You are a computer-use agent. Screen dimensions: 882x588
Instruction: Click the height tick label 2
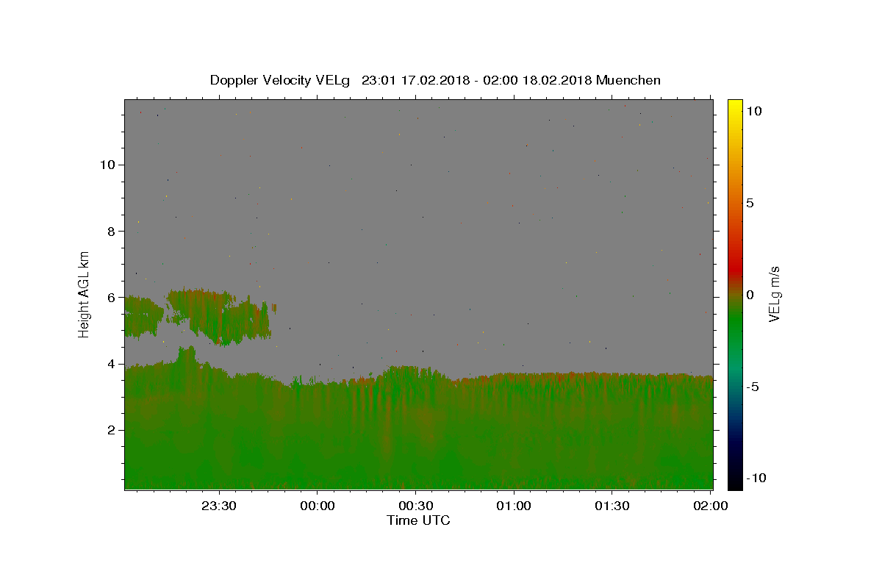112,430
